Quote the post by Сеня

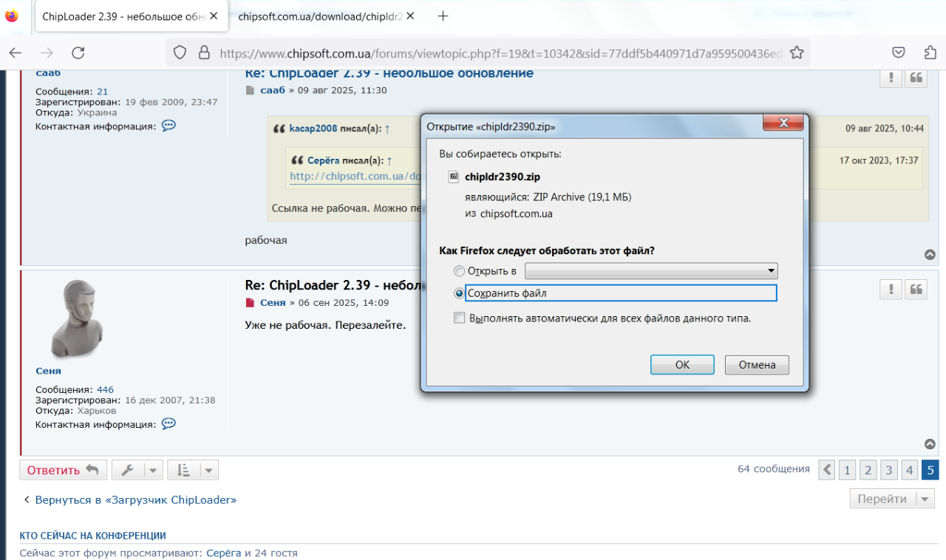916,290
